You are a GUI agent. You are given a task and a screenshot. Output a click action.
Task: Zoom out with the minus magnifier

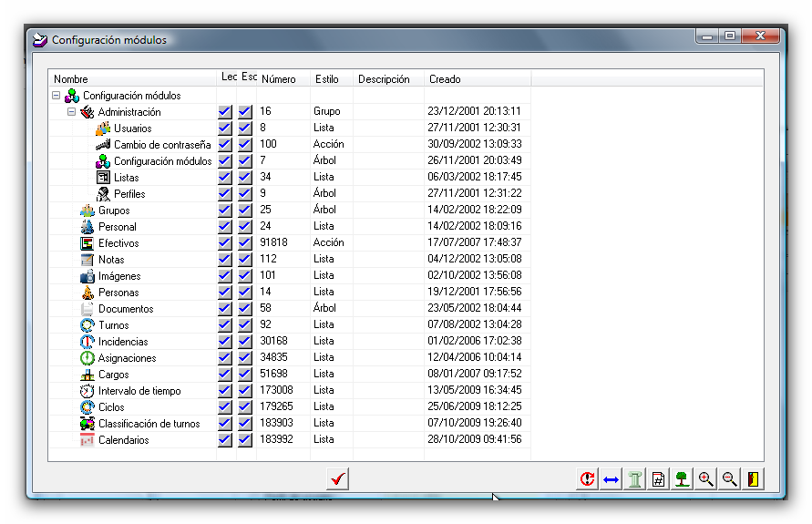(x=729, y=478)
